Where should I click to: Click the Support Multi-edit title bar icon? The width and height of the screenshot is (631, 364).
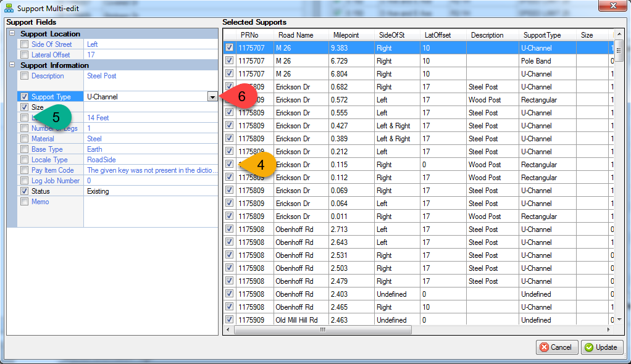[x=9, y=7]
